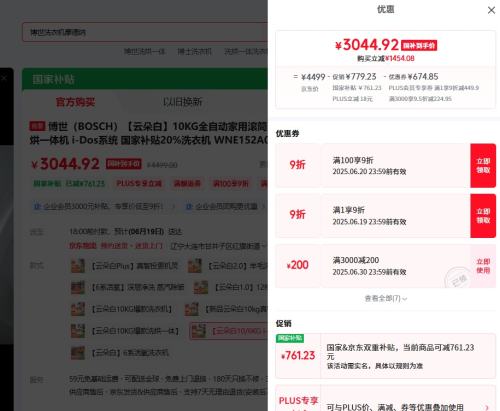Claim the 满1享9折 coupon
The width and height of the screenshot is (500, 411).
tap(483, 216)
